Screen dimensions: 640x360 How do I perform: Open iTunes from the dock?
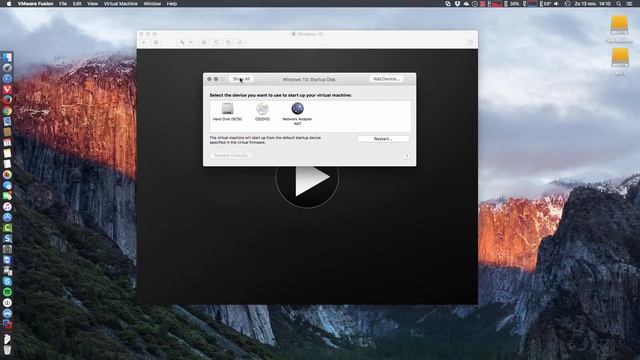(7, 207)
